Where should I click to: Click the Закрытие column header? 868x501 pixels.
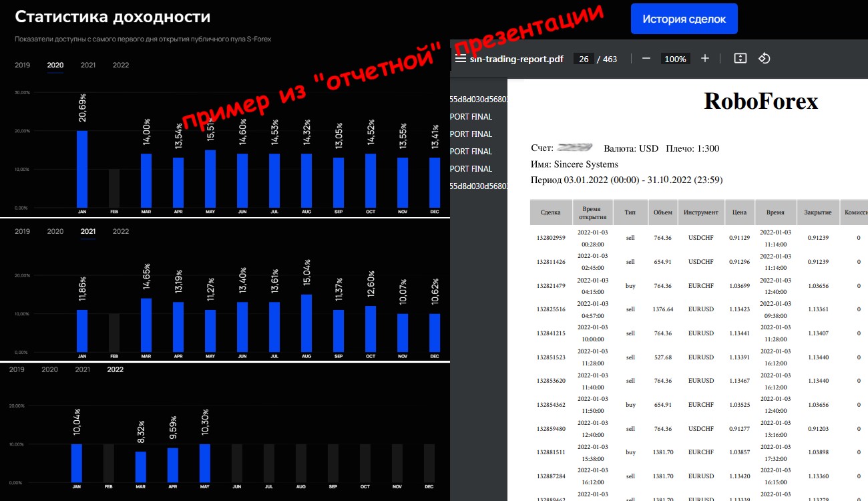pos(818,212)
